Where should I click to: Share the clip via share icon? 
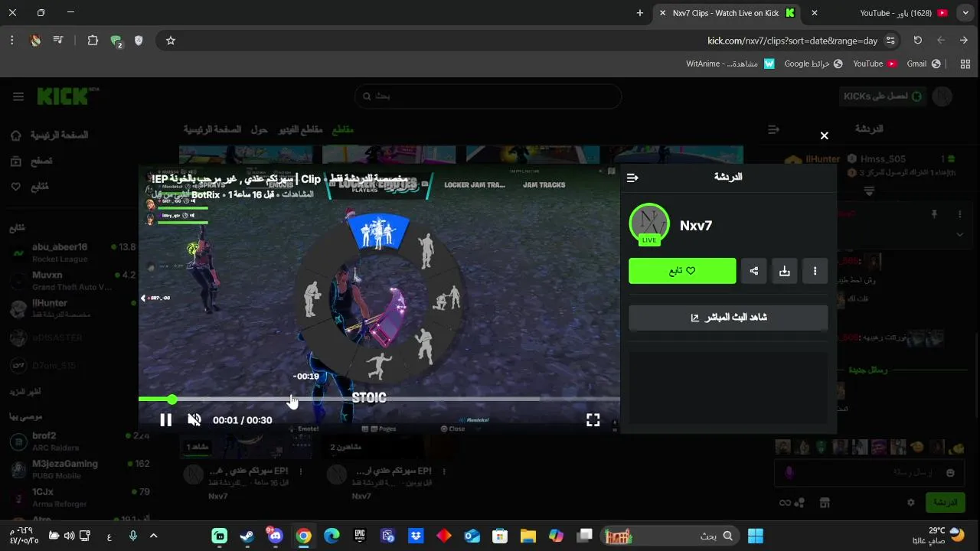[x=754, y=271]
